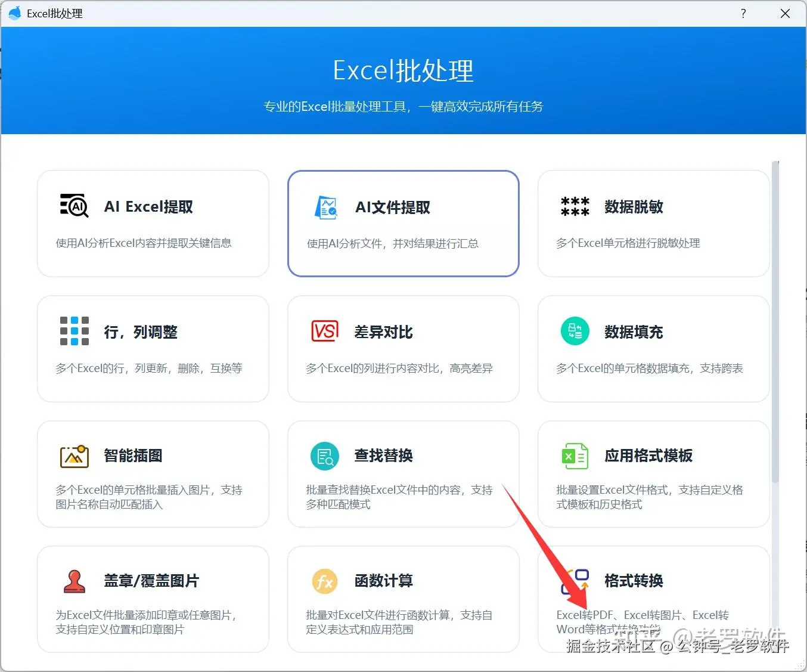Image resolution: width=807 pixels, height=672 pixels.
Task: Click the 智能插图 picture icon
Action: coord(74,456)
